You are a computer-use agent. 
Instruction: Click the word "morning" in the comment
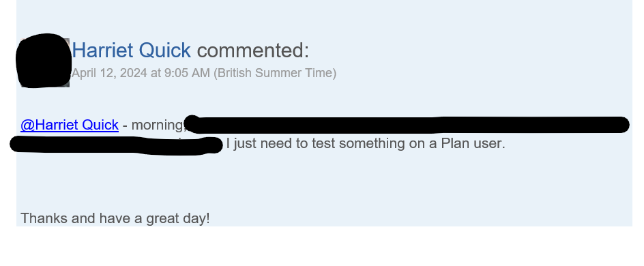(158, 125)
